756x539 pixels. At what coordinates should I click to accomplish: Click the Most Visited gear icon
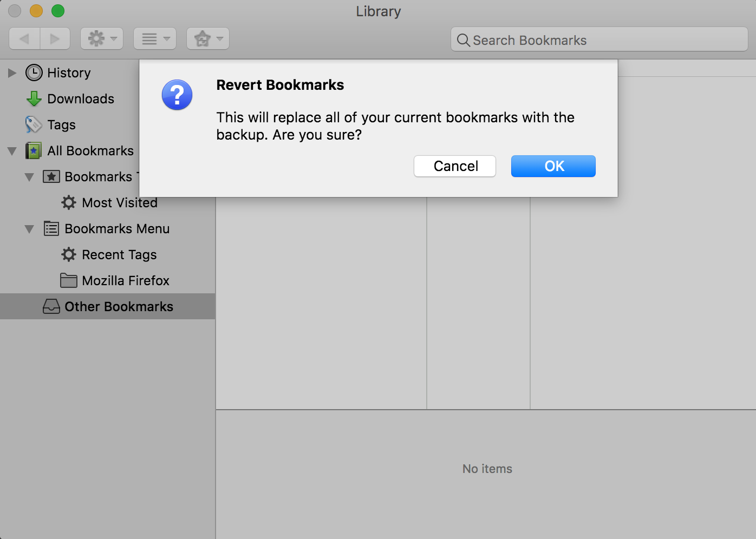click(69, 203)
